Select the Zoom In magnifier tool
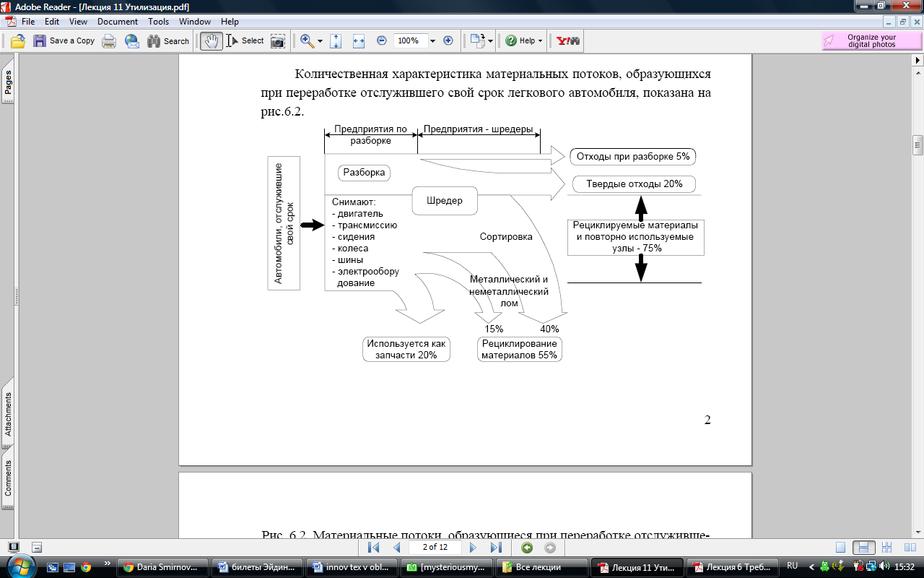This screenshot has height=578, width=924. [308, 41]
